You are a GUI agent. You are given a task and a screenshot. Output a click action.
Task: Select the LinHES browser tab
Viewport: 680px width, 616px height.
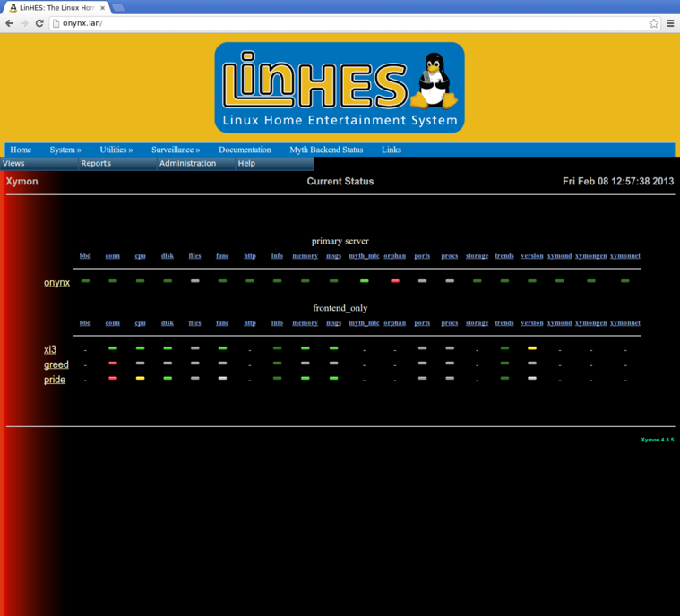click(x=56, y=8)
